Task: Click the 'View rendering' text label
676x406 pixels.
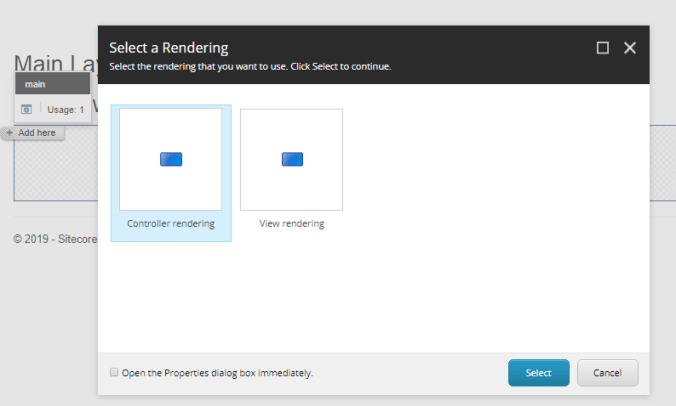Action: 292,224
